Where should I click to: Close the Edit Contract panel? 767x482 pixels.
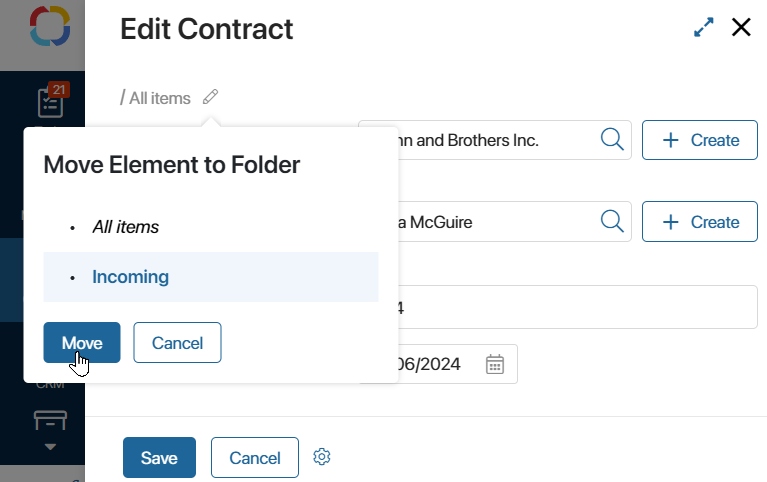741,27
